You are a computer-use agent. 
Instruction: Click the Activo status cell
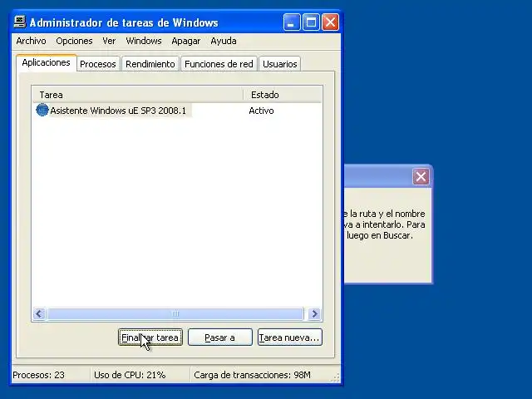261,111
